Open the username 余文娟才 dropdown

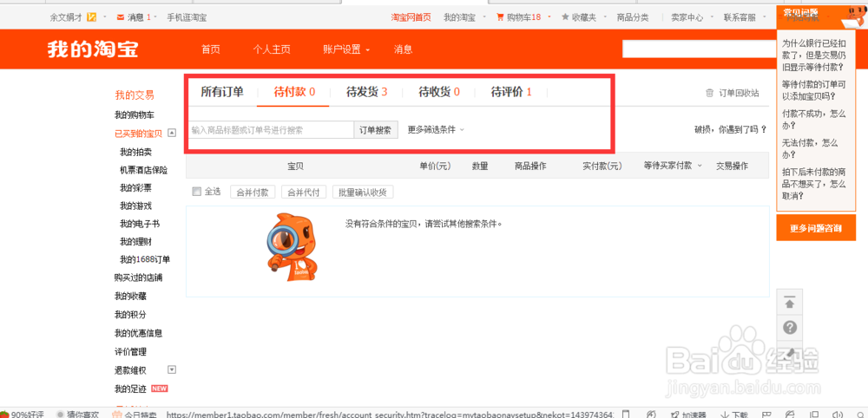[x=77, y=17]
